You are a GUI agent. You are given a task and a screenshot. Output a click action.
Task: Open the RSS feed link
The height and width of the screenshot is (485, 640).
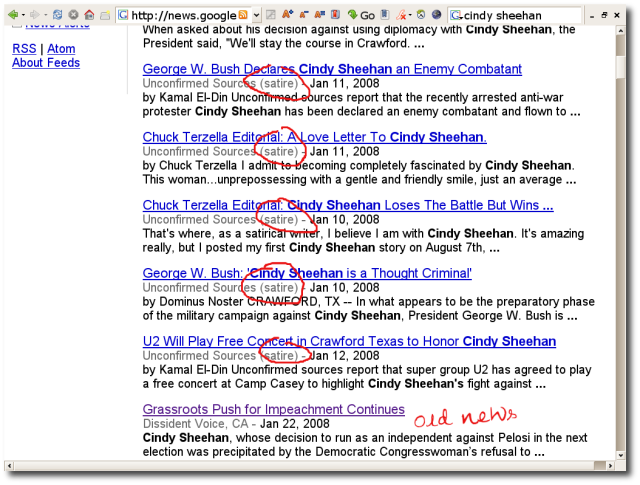[x=24, y=49]
